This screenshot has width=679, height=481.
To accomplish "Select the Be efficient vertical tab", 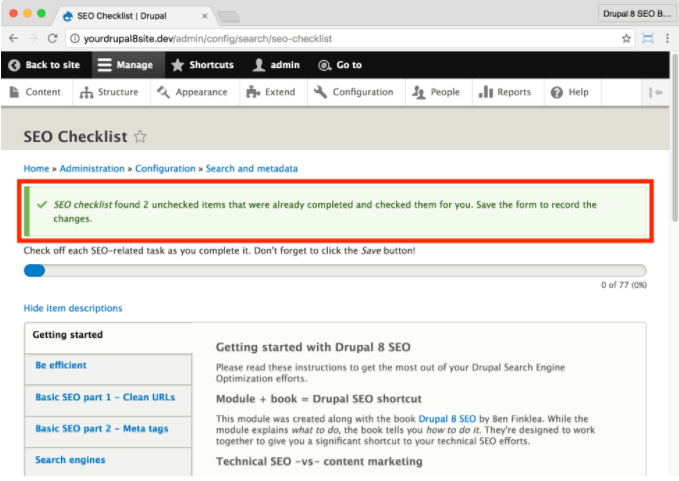I will (108, 369).
